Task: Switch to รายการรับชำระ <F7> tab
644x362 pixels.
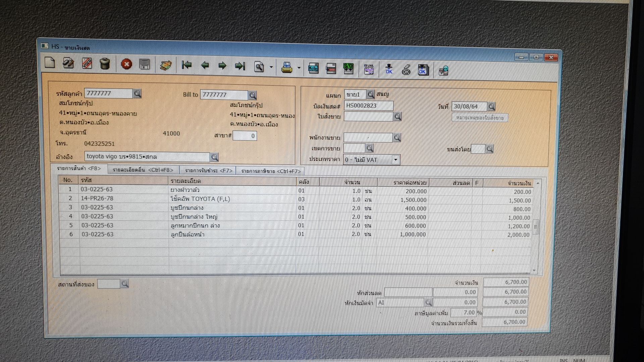Action: coord(208,171)
